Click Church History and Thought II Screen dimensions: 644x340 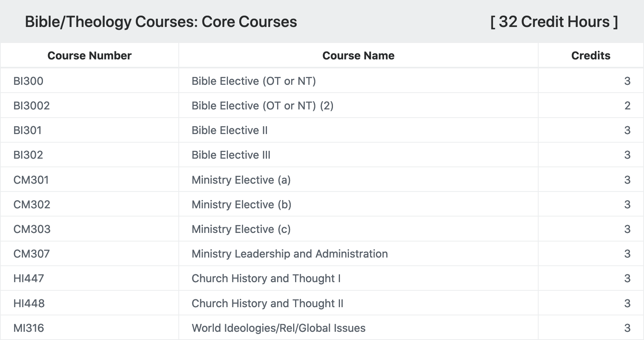pyautogui.click(x=267, y=303)
